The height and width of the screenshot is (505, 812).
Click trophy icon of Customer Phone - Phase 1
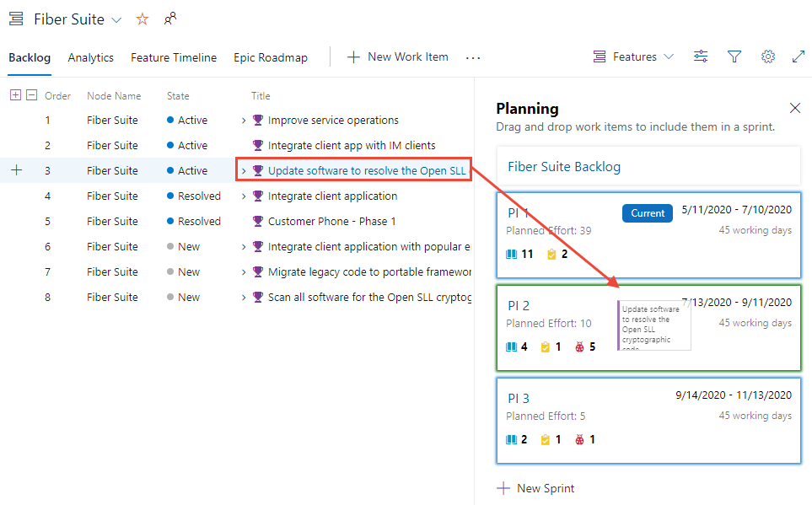(x=257, y=221)
